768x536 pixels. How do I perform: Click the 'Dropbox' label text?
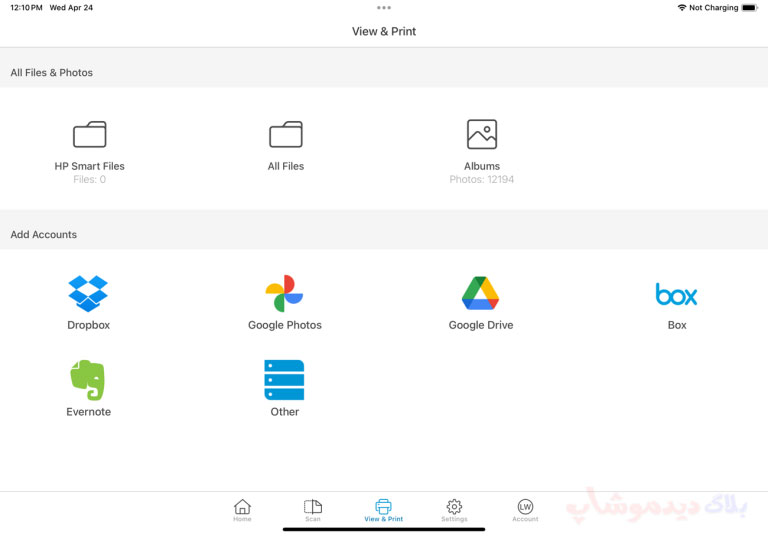(x=89, y=325)
